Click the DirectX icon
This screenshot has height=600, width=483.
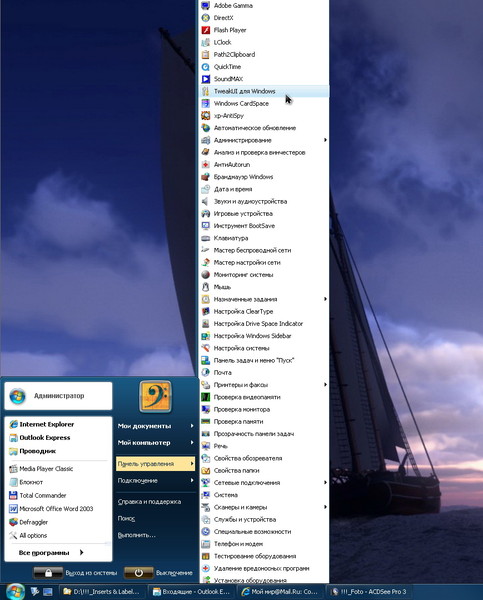pos(206,18)
